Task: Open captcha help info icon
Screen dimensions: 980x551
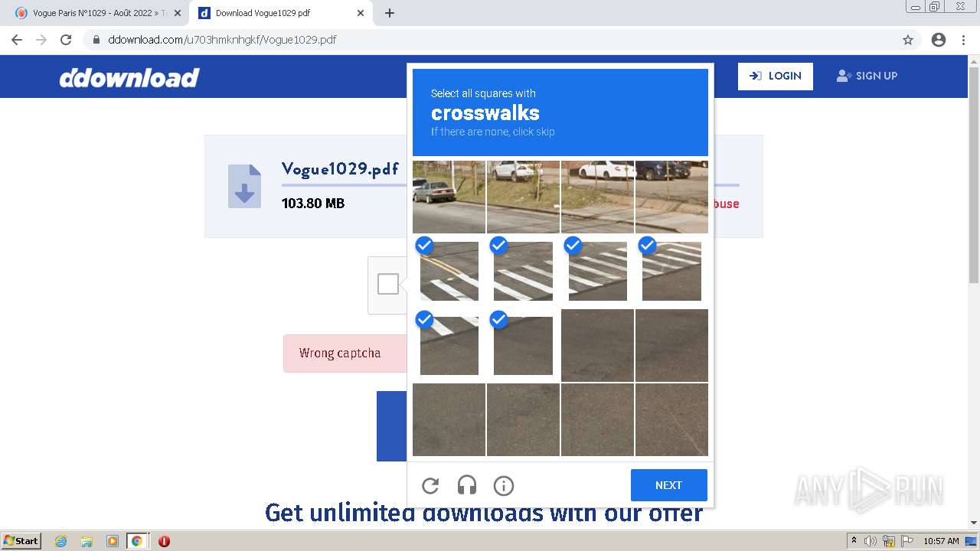Action: [504, 485]
